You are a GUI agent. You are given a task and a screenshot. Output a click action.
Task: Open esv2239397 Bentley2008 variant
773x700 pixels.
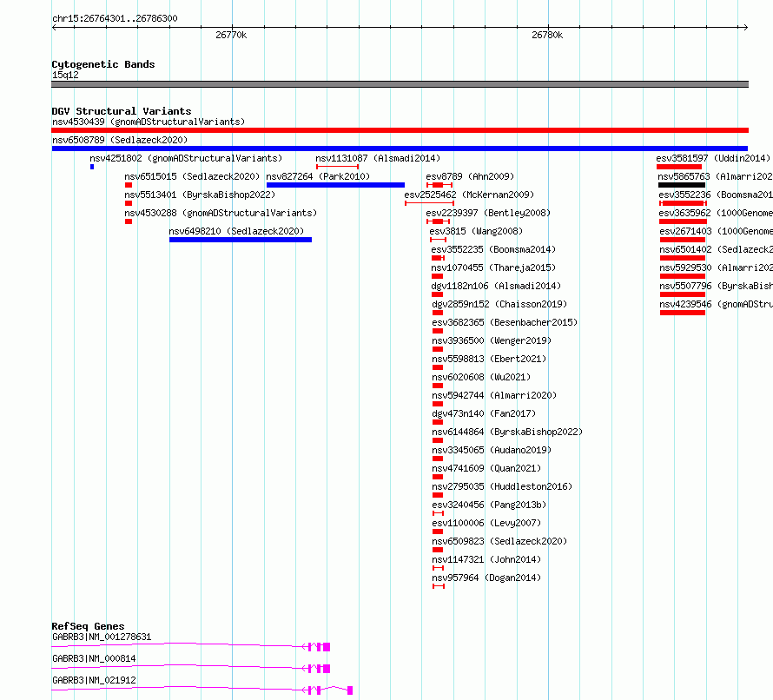[x=488, y=213]
